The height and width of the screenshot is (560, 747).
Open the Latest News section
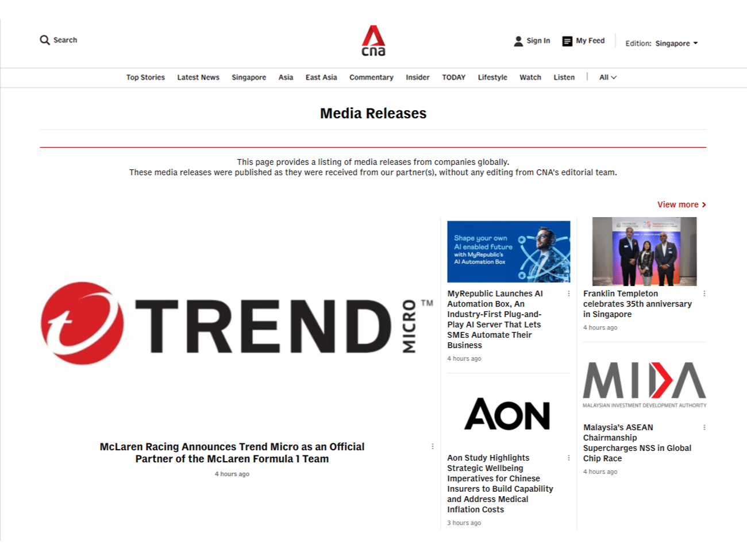coord(198,78)
